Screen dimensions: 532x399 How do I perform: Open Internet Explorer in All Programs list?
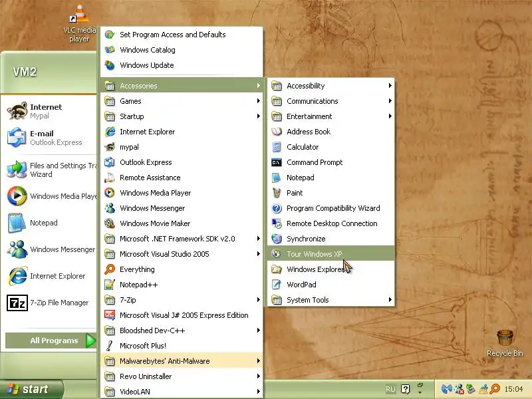182,132
